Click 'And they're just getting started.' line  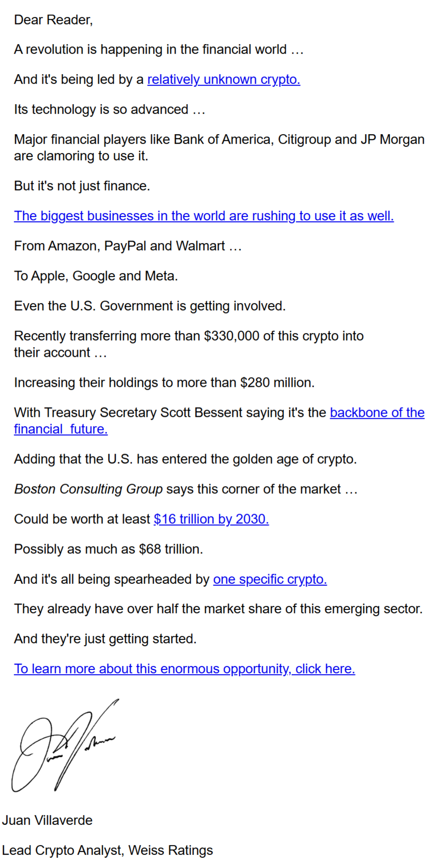pos(105,639)
